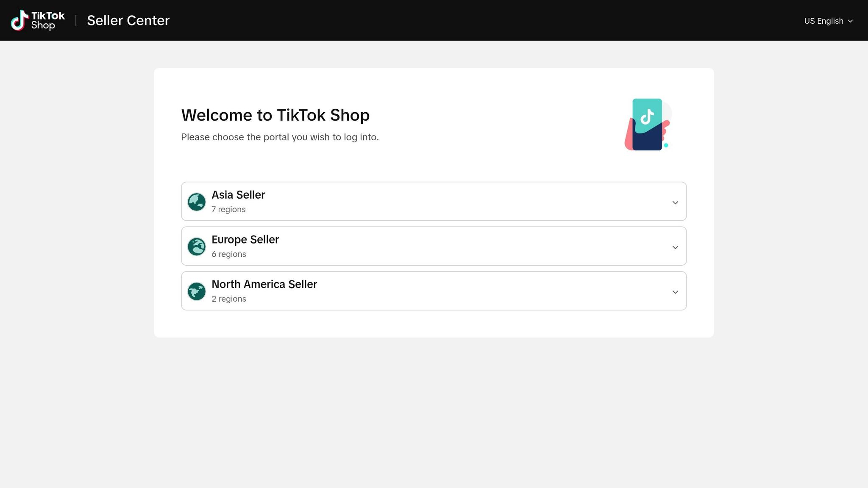Click the 6 regions label under Europe Seller
868x488 pixels.
(229, 254)
